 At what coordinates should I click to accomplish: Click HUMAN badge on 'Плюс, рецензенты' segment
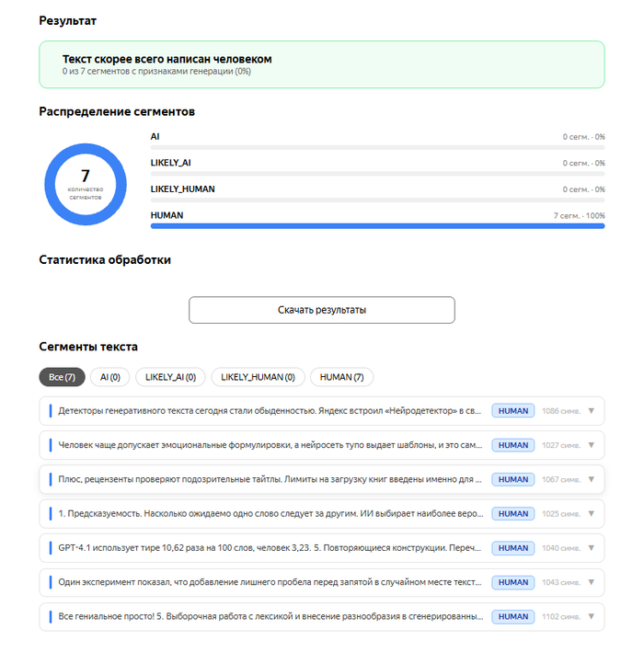[513, 479]
